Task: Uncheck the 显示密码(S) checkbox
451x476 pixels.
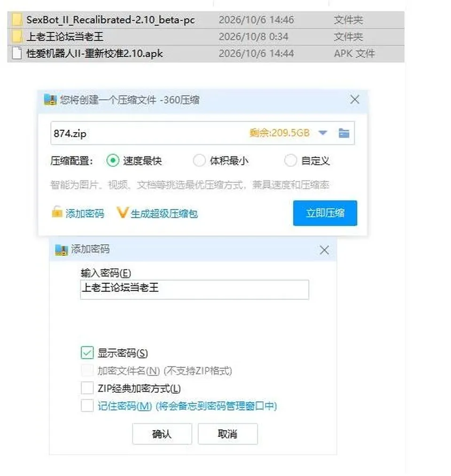Action: pos(87,353)
